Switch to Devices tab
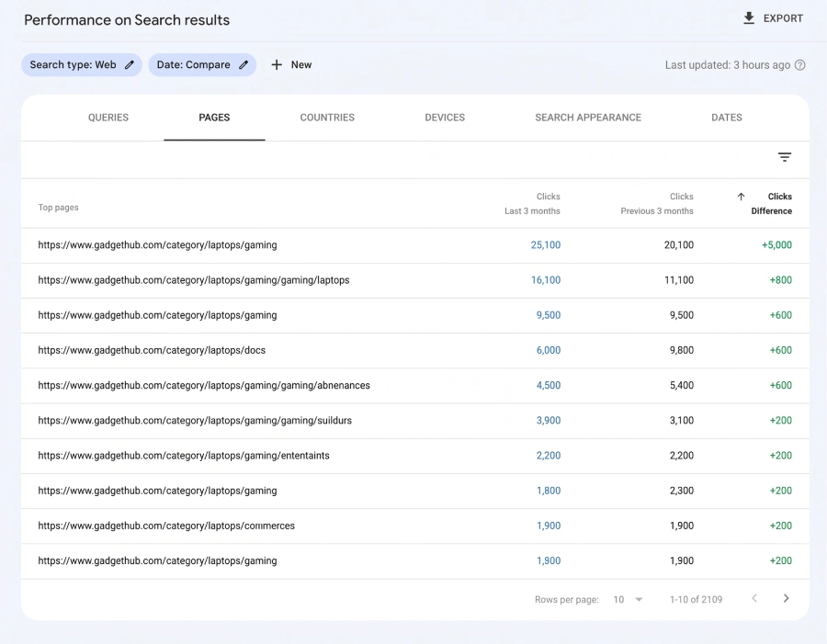 (445, 118)
